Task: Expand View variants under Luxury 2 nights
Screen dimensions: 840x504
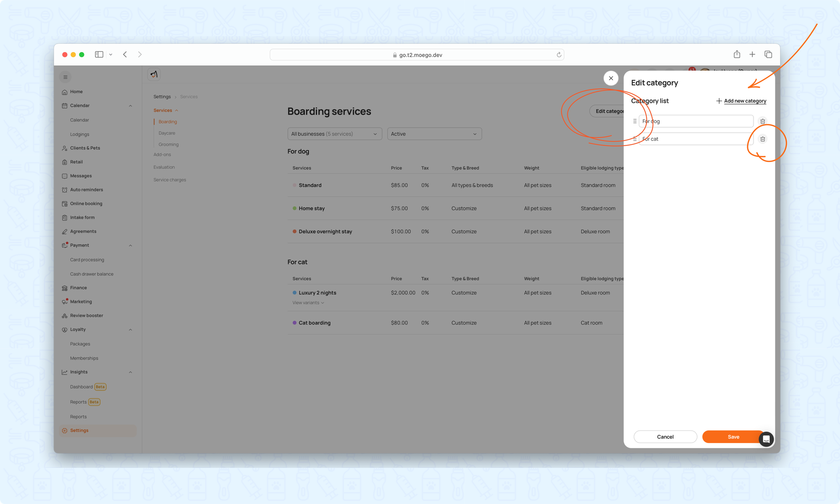Action: (308, 303)
